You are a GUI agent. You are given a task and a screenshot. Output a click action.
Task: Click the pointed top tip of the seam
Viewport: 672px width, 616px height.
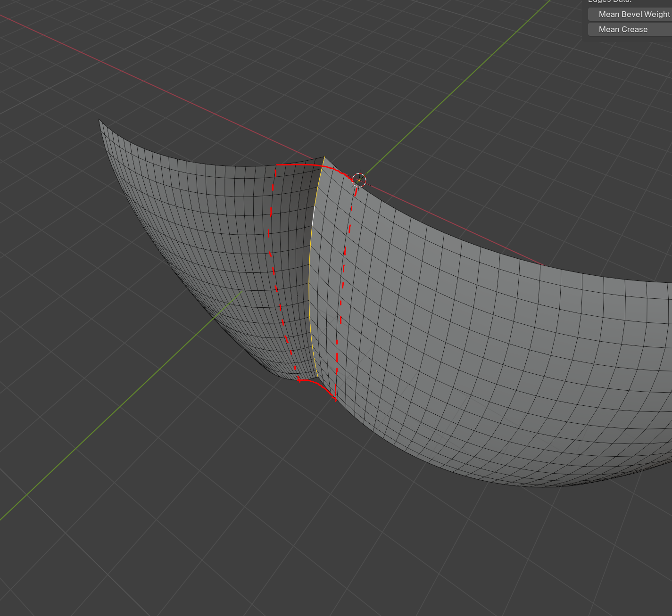point(324,157)
